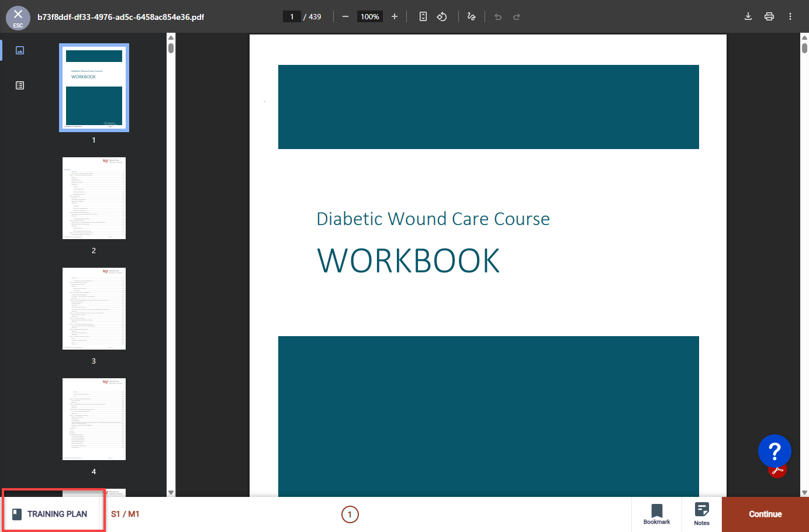Image resolution: width=809 pixels, height=532 pixels.
Task: Open the three-dot more actions menu
Action: [x=790, y=16]
